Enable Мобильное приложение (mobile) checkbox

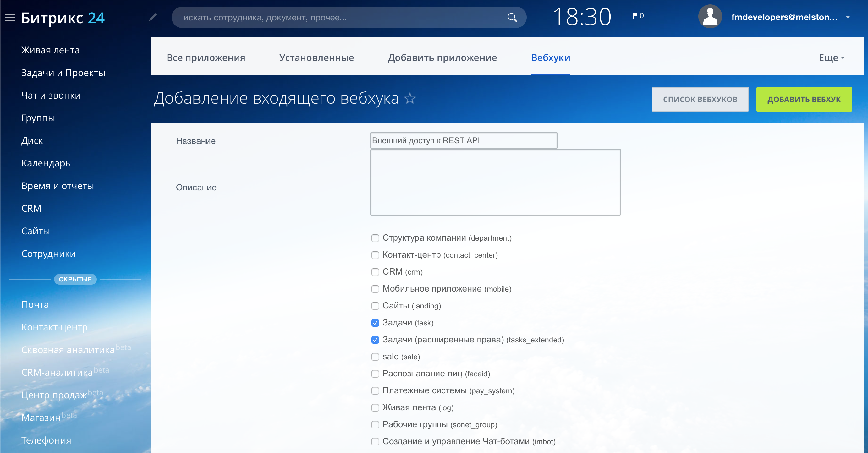375,289
